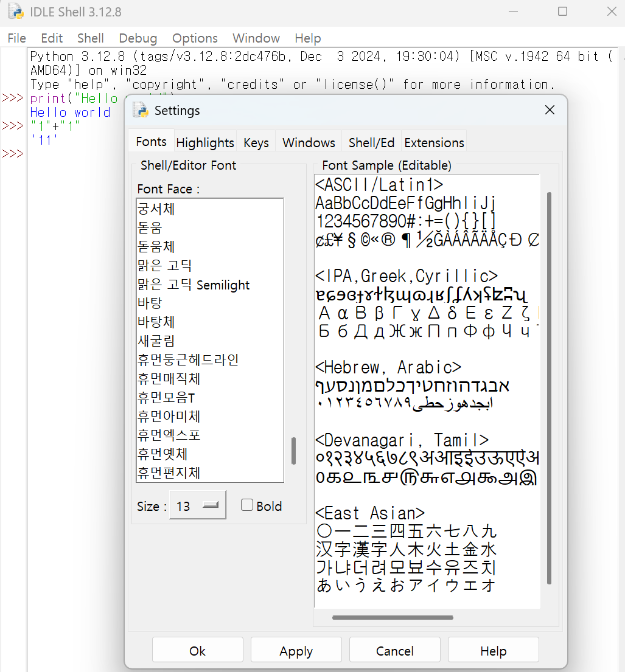
Task: Click the empty >>> prompt line in shell
Action: (x=12, y=154)
